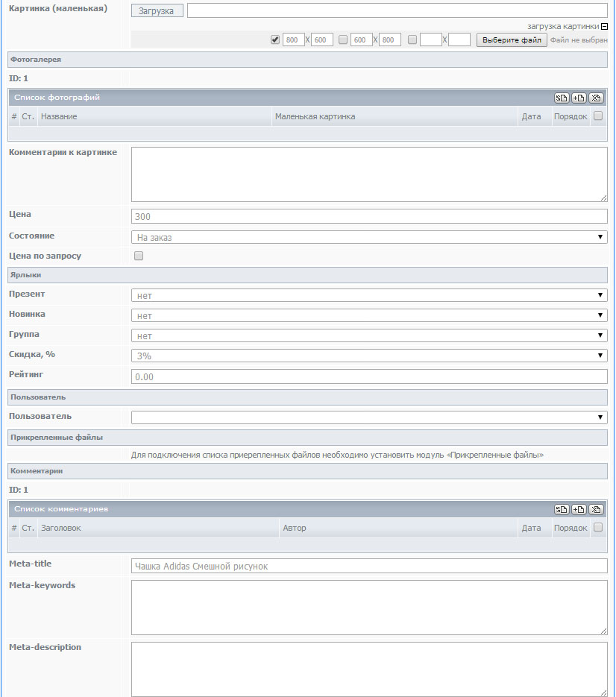Enable the 600 X 800 size checkbox
This screenshot has height=697, width=616.
(x=343, y=40)
